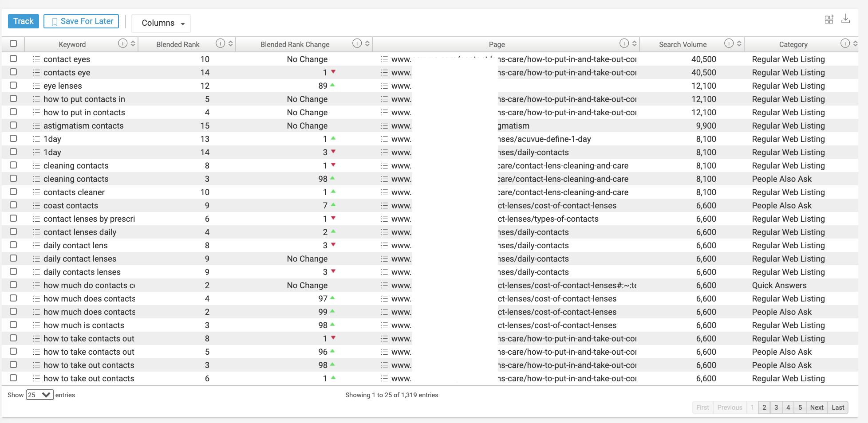868x423 pixels.
Task: Click the info icon on the Keyword column
Action: (123, 43)
